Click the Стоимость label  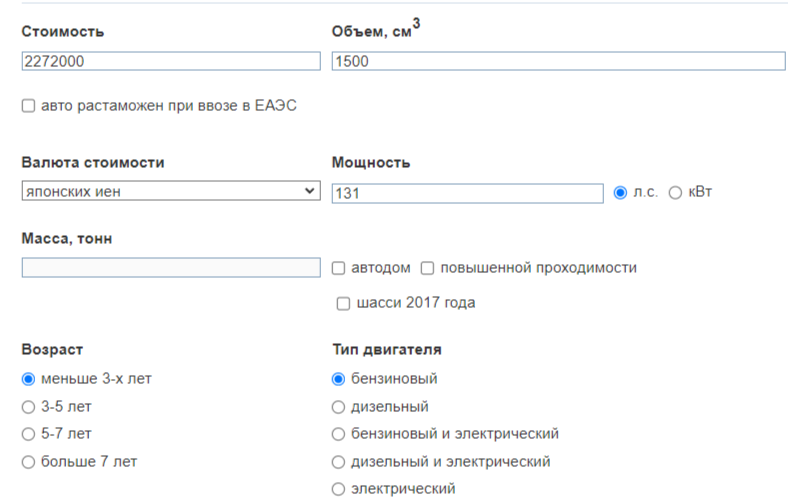[63, 32]
